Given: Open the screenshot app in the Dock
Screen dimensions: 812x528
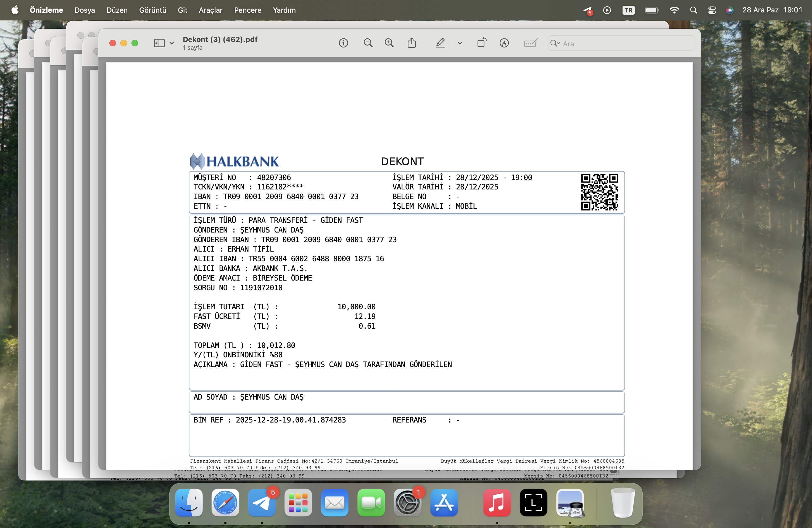Looking at the screenshot, I should point(533,502).
